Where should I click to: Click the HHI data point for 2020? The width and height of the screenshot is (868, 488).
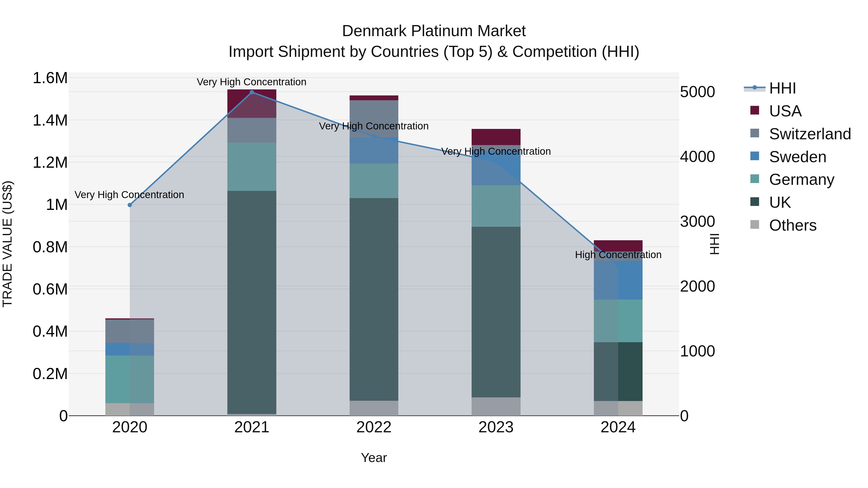(x=130, y=205)
